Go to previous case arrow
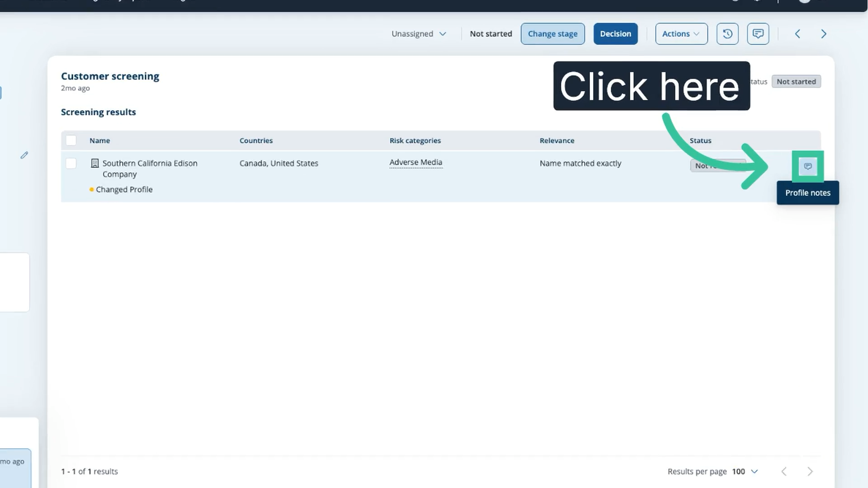This screenshot has height=488, width=868. click(797, 34)
